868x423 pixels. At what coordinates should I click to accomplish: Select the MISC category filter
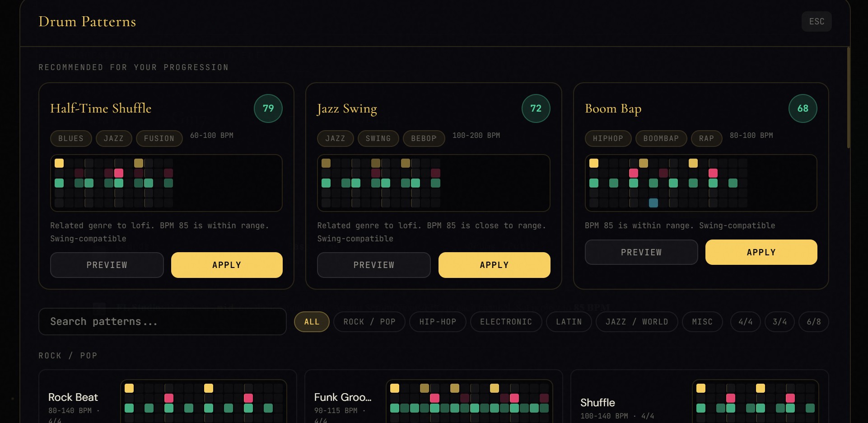tap(702, 322)
